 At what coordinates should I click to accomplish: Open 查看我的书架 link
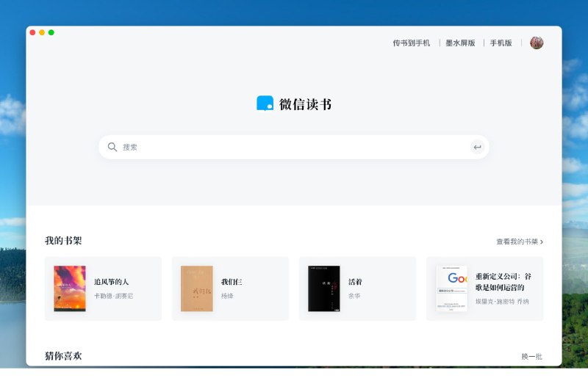point(520,242)
